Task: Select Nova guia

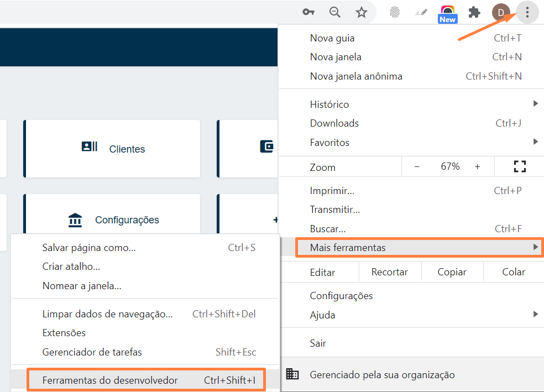Action: (x=411, y=38)
